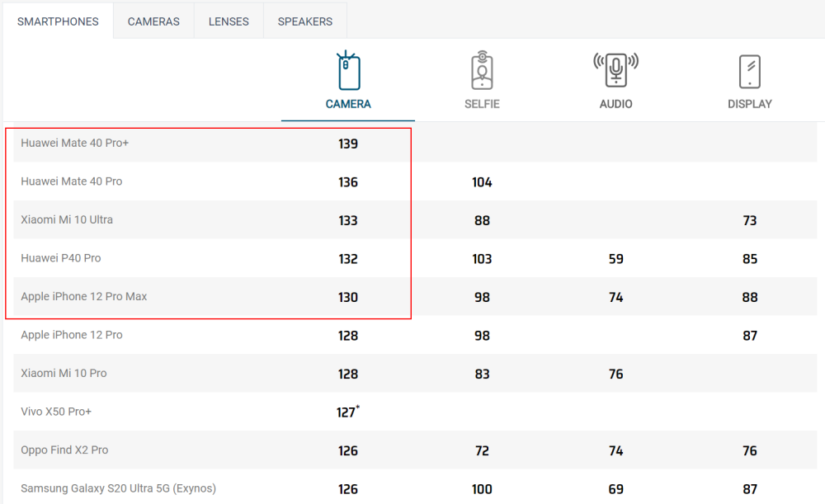Open Apple iPhone 12 Pro Max entry
Viewport: 825px width, 504px height.
(84, 297)
